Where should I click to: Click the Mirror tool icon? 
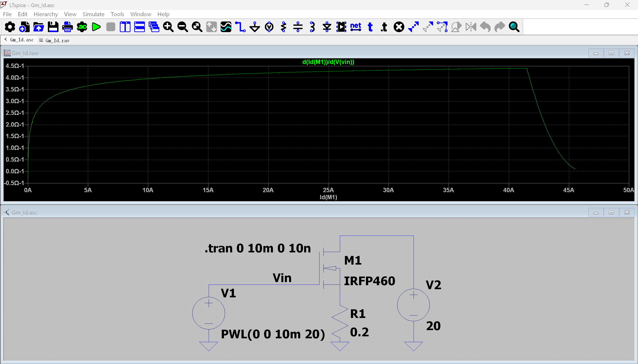[x=471, y=27]
